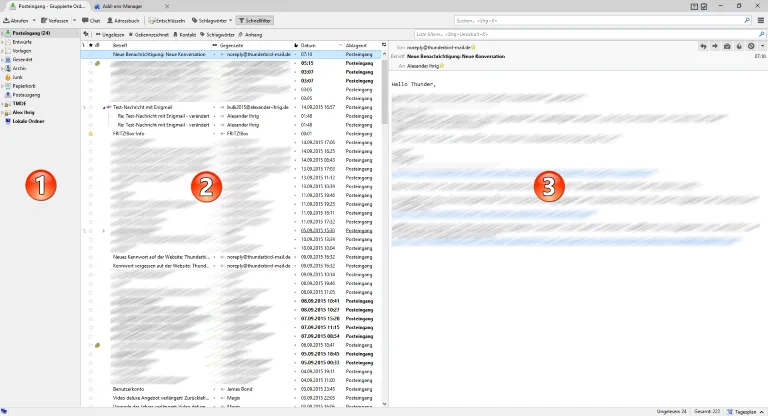Switch to the Add-ons-Manager tab
768x416 pixels.
point(122,6)
